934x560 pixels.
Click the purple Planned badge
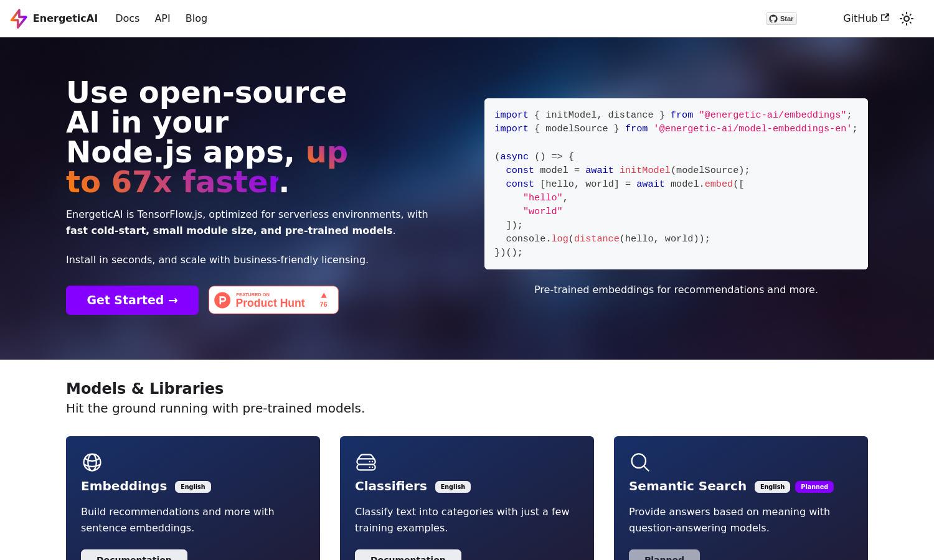814,487
